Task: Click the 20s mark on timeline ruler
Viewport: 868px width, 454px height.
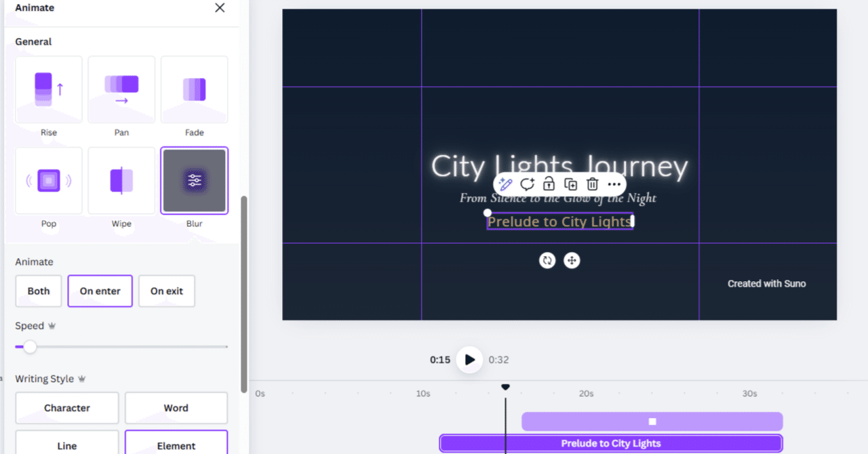Action: point(587,394)
